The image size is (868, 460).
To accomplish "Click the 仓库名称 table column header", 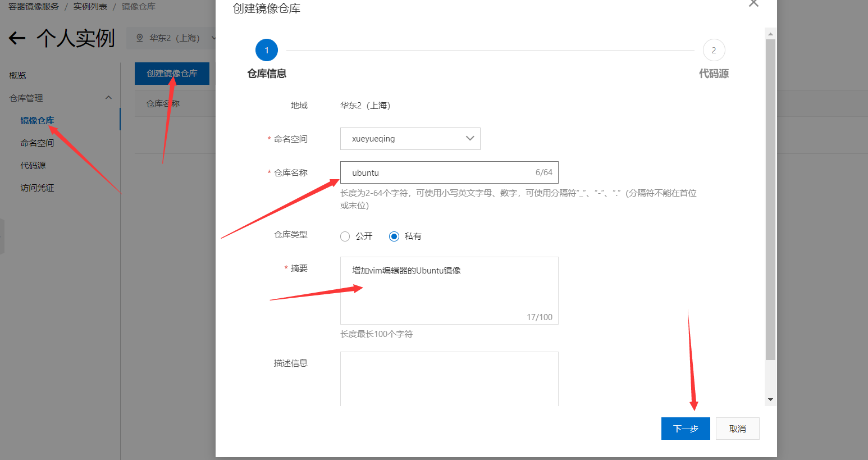I will pos(163,104).
